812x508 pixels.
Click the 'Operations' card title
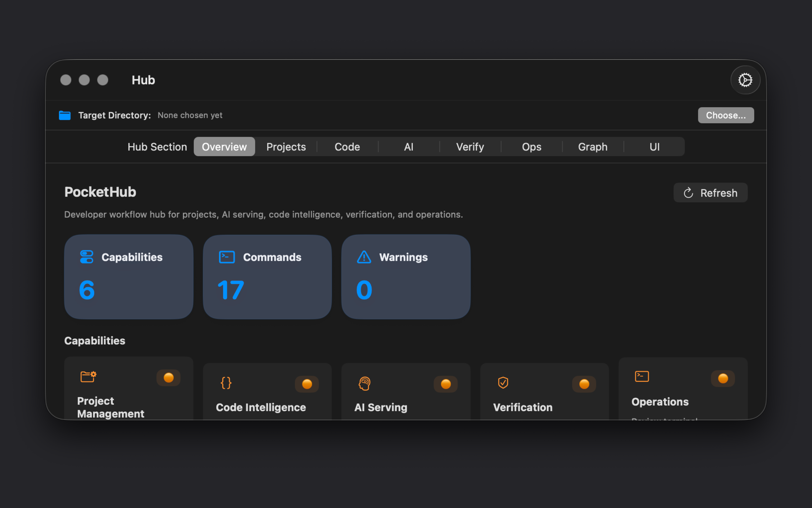pyautogui.click(x=660, y=402)
